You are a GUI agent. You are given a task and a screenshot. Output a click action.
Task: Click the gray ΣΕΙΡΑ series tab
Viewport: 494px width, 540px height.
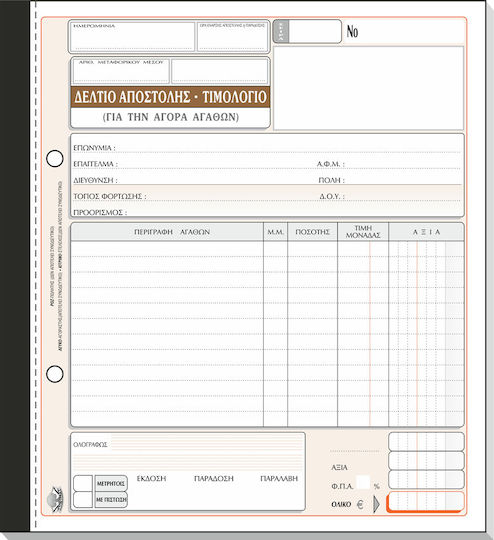click(x=281, y=32)
